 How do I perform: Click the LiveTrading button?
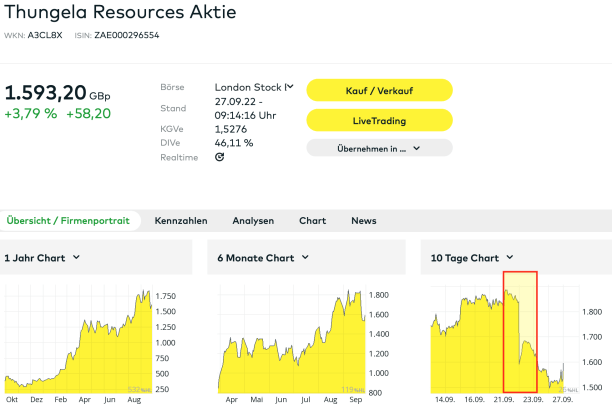pyautogui.click(x=379, y=121)
